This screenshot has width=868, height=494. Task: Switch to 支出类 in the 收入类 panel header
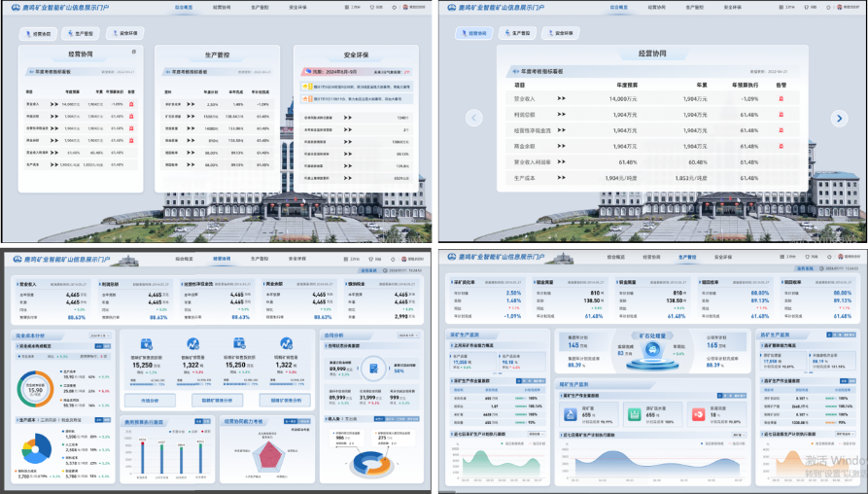point(352,419)
